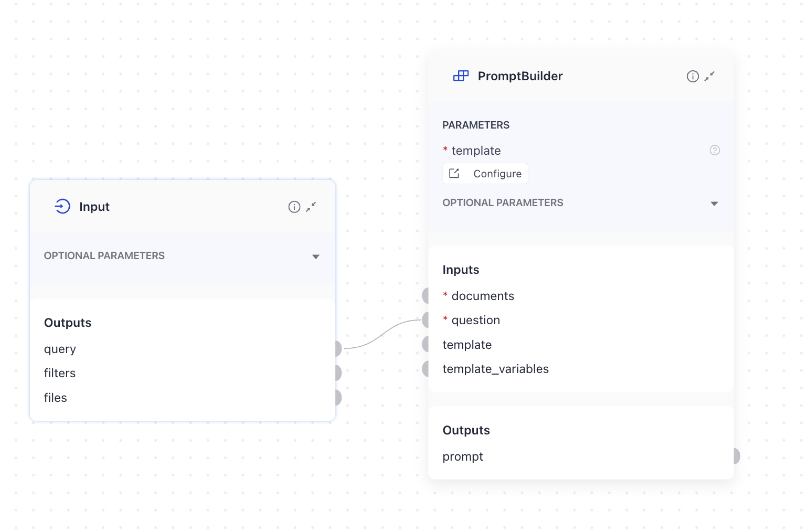Click the documents input port on PromptBuilder
Viewport: 808px width, 532px height.
click(426, 295)
